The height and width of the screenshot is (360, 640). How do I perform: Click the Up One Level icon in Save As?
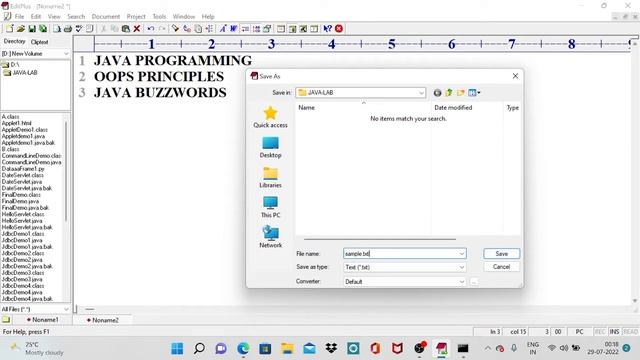[x=449, y=93]
